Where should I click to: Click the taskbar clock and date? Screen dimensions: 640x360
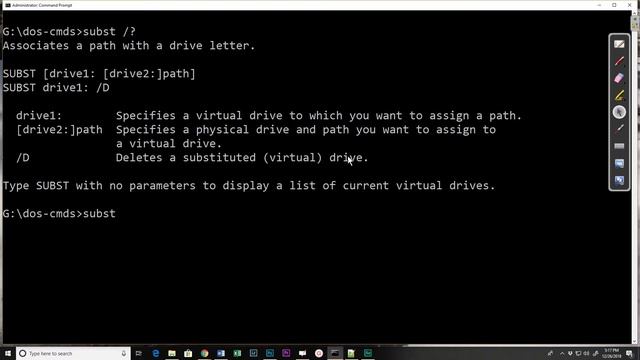pyautogui.click(x=611, y=353)
